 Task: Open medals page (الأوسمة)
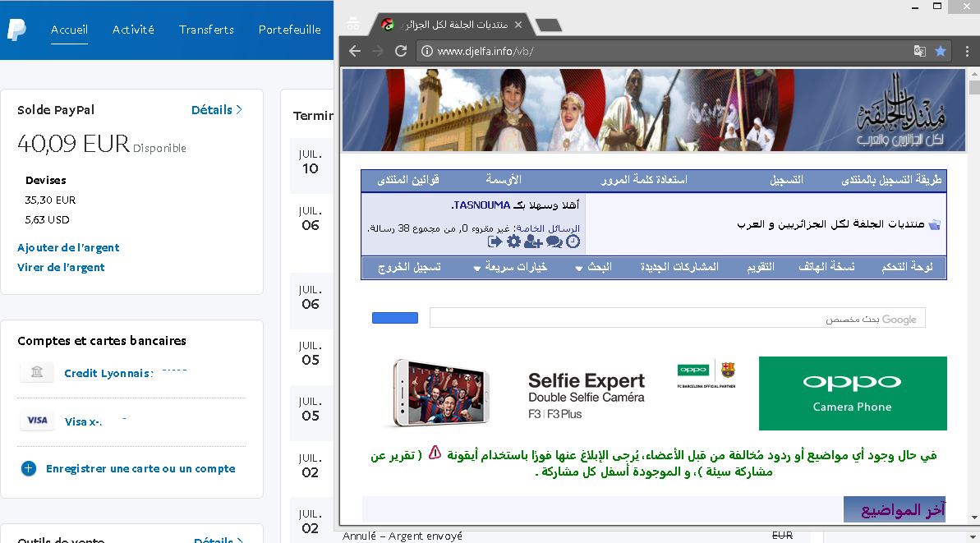[x=504, y=180]
